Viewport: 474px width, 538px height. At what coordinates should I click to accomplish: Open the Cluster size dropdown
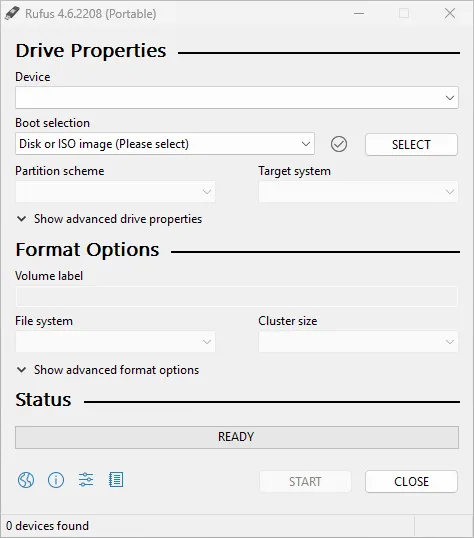pos(358,342)
